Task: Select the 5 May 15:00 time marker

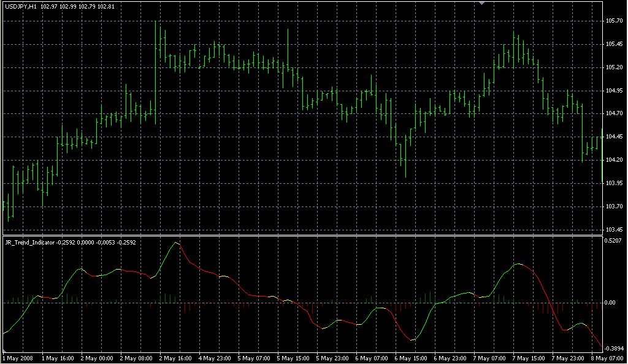Action: coord(294,358)
